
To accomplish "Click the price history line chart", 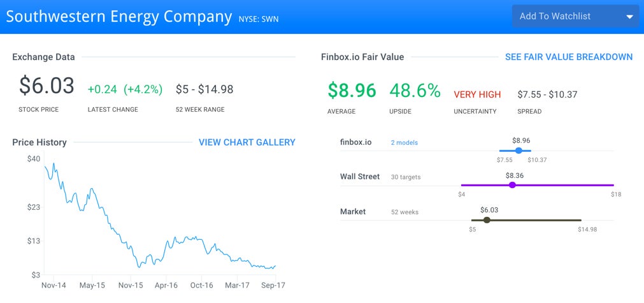I will coord(160,216).
